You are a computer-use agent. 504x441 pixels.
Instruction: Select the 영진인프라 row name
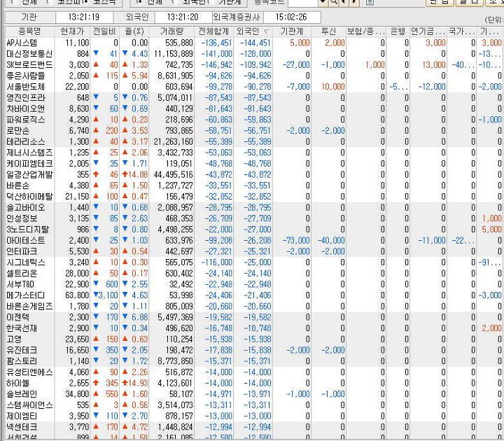point(26,98)
